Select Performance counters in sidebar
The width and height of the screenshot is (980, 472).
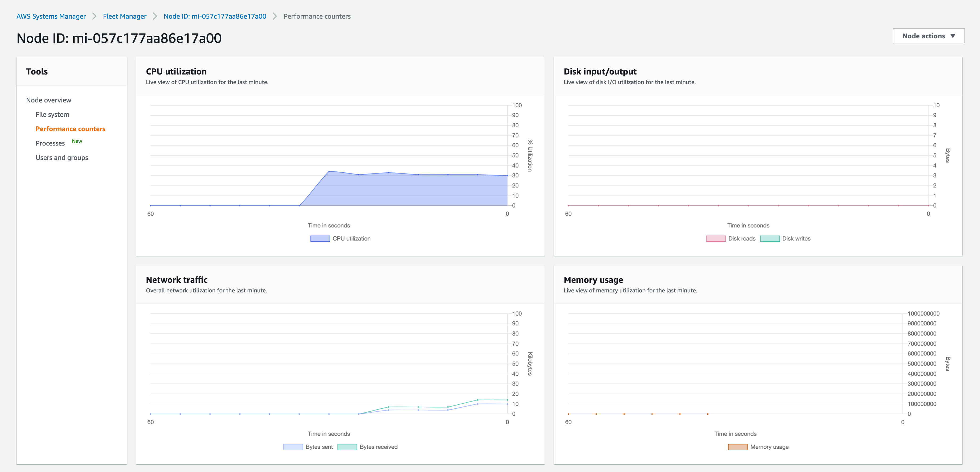(x=70, y=129)
